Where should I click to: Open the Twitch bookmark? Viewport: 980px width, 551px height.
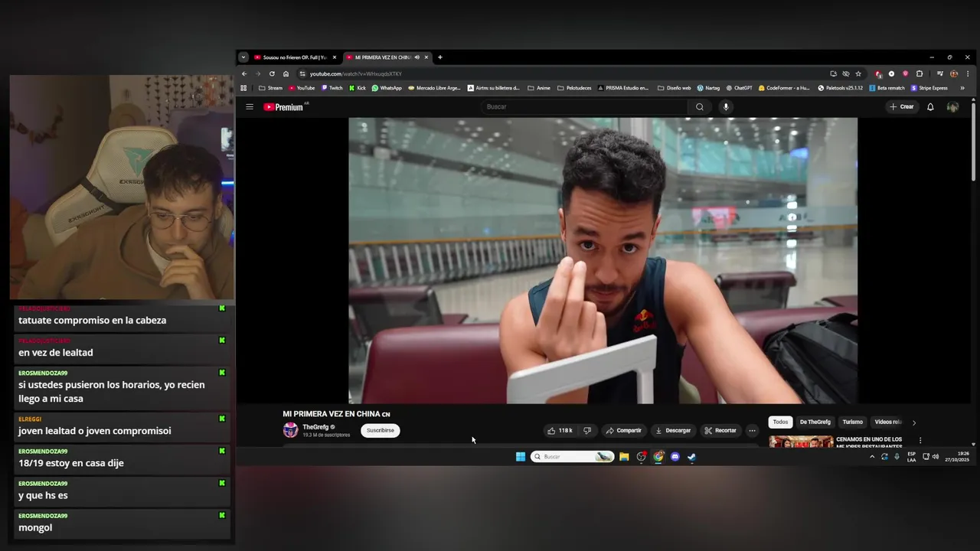point(332,88)
